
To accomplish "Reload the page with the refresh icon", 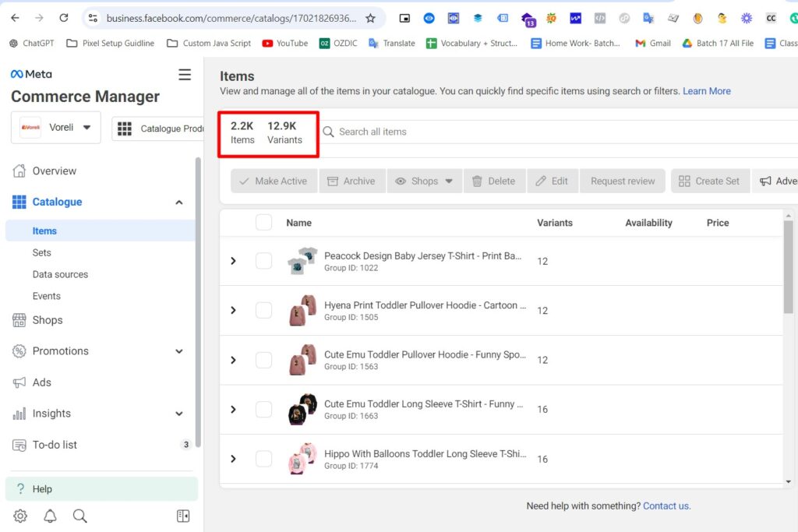I will [x=64, y=18].
